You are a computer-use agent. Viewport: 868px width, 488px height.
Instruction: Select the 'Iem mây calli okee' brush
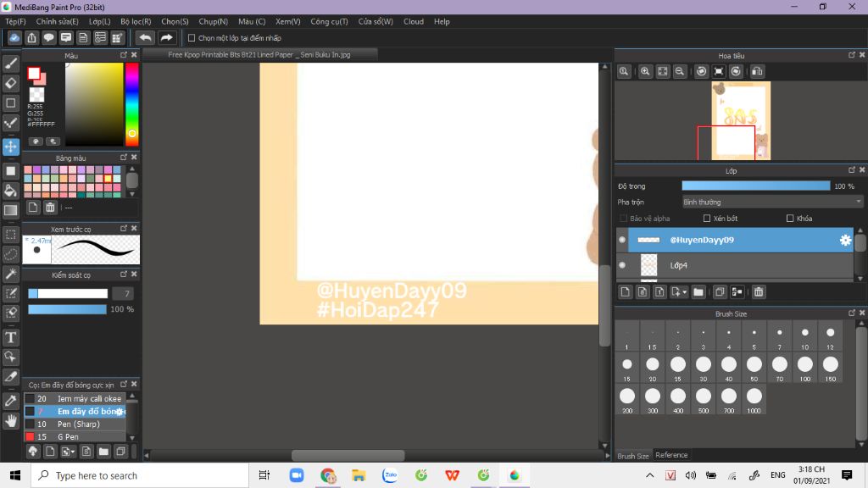[75, 398]
